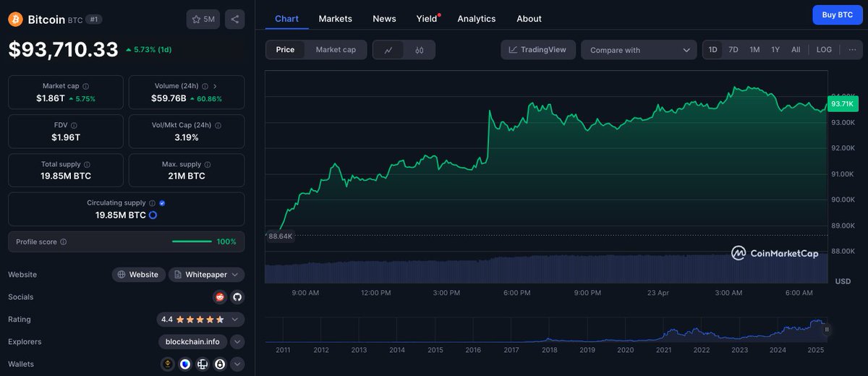Image resolution: width=868 pixels, height=376 pixels.
Task: Click the historical range selector chart
Action: 547,330
